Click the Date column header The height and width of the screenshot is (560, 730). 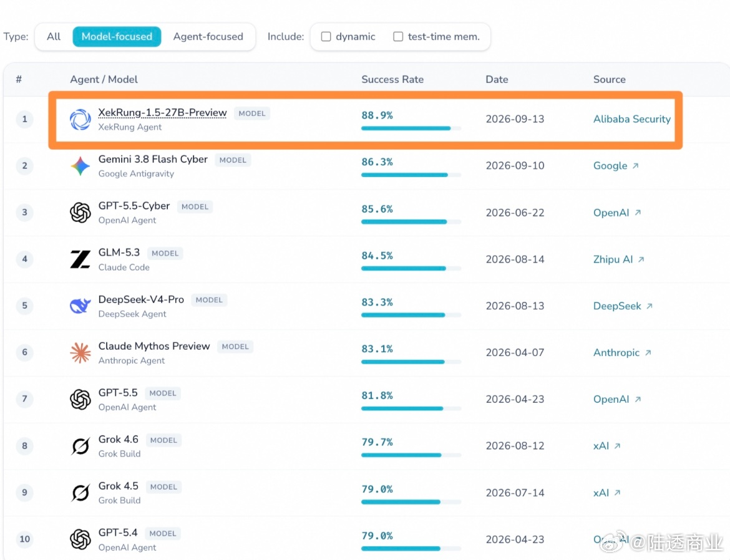tap(497, 79)
